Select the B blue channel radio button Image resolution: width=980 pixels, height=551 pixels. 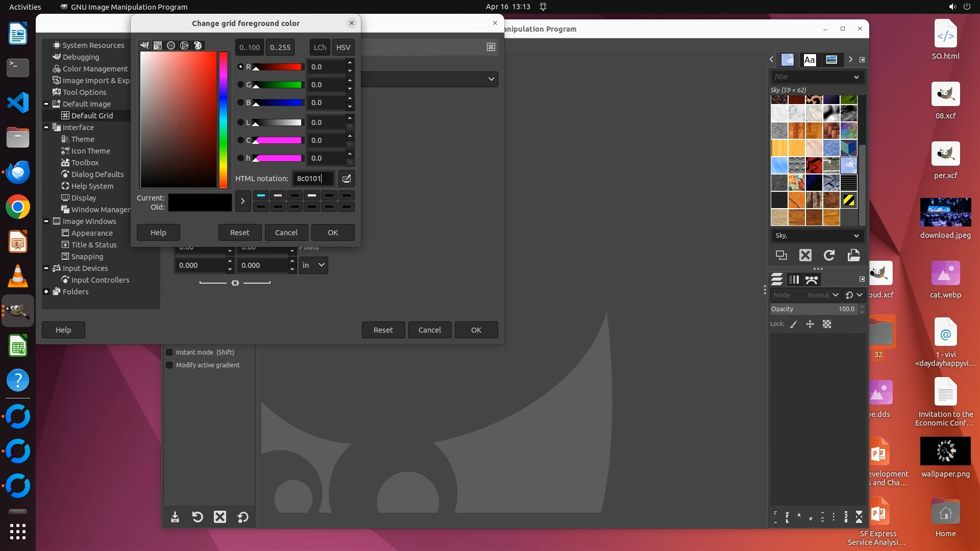click(x=240, y=103)
